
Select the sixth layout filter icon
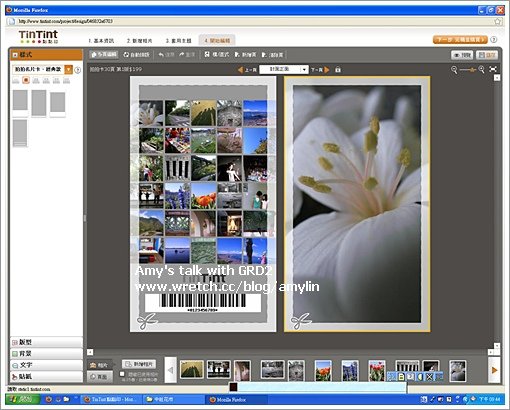(x=66, y=80)
